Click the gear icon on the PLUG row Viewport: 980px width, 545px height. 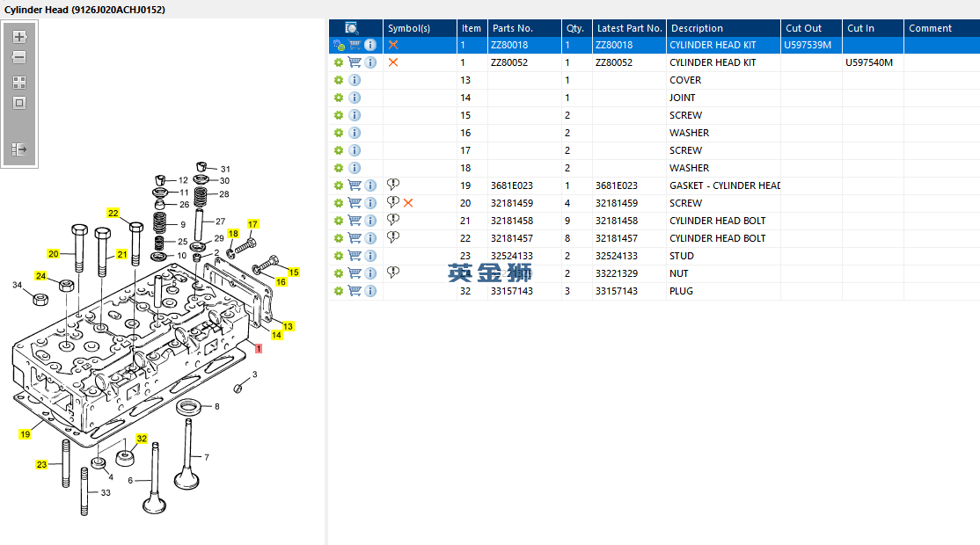[338, 291]
